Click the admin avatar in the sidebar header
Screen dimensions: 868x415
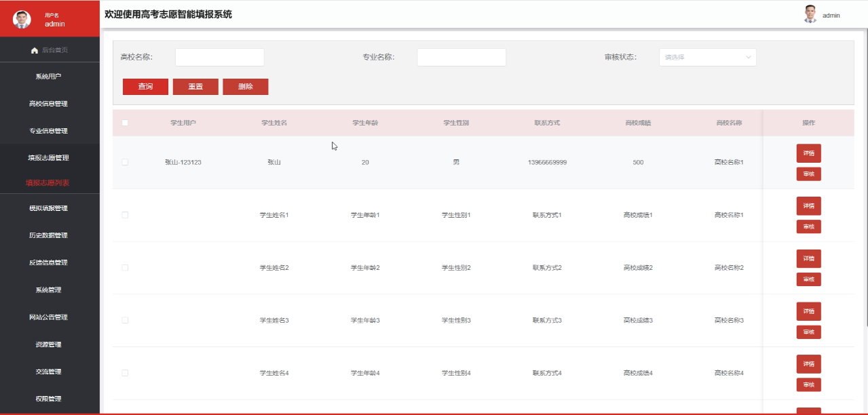(22, 20)
